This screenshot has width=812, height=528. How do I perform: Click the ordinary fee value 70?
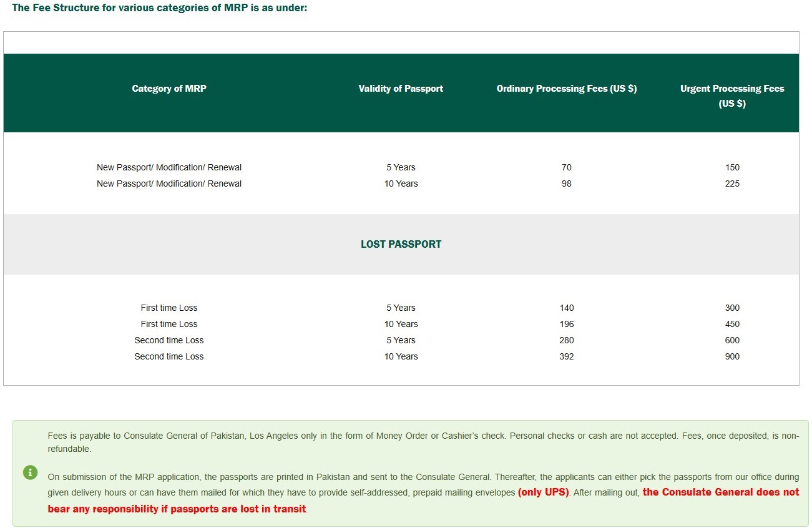(566, 167)
